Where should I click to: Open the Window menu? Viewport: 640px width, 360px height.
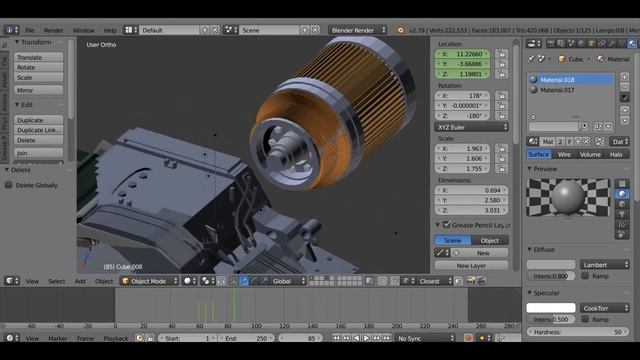coord(83,30)
